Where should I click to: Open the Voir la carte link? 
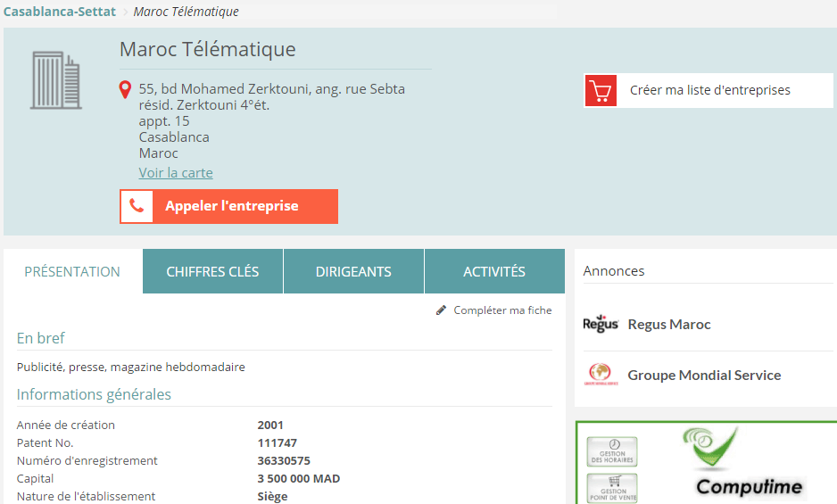[x=176, y=172]
